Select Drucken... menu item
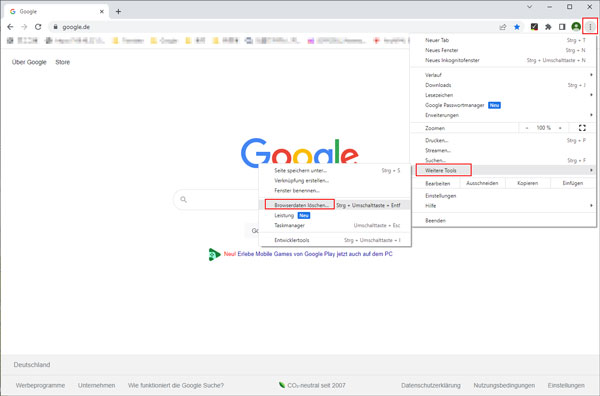The height and width of the screenshot is (396, 600). click(x=504, y=140)
